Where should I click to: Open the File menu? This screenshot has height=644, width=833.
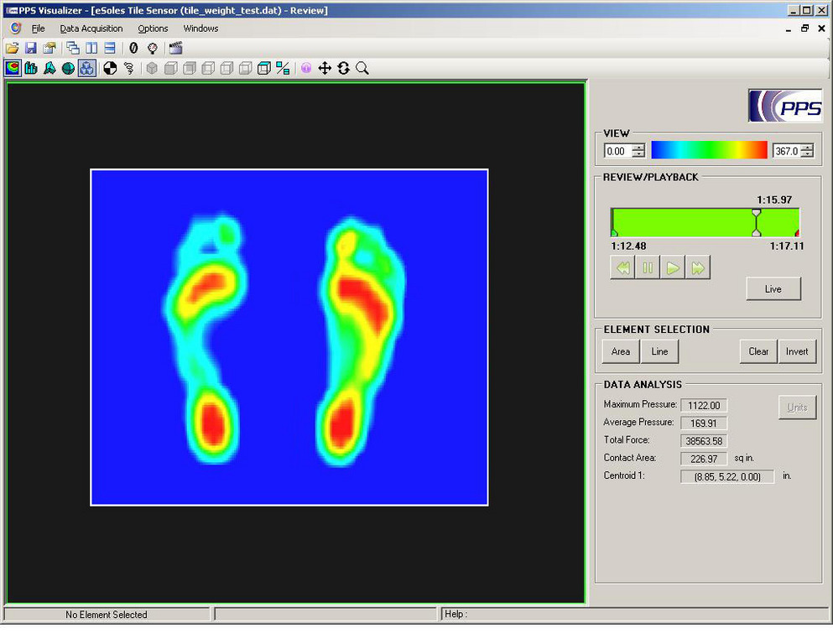[38, 29]
